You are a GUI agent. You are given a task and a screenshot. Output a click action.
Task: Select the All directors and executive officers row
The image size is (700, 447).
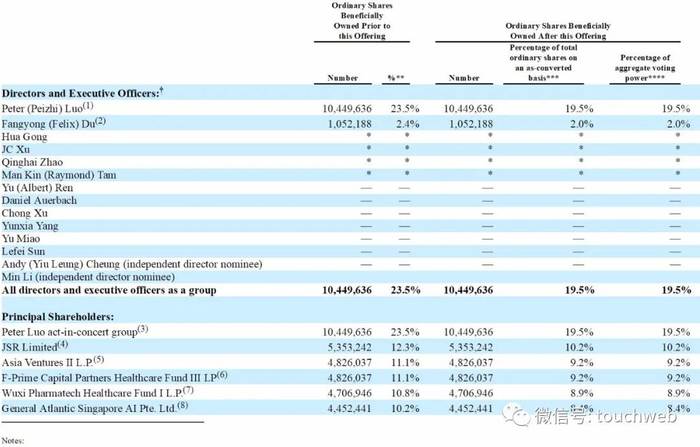(x=350, y=290)
